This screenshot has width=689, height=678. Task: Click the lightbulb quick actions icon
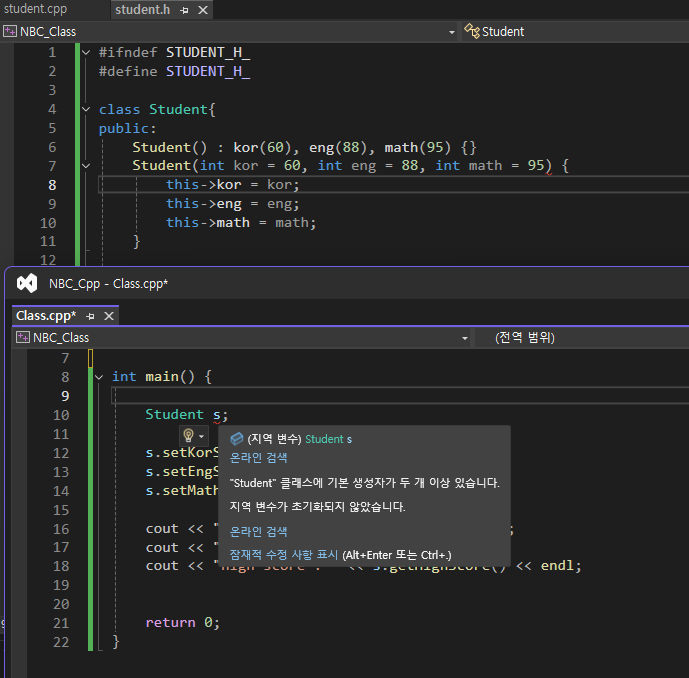tap(189, 435)
